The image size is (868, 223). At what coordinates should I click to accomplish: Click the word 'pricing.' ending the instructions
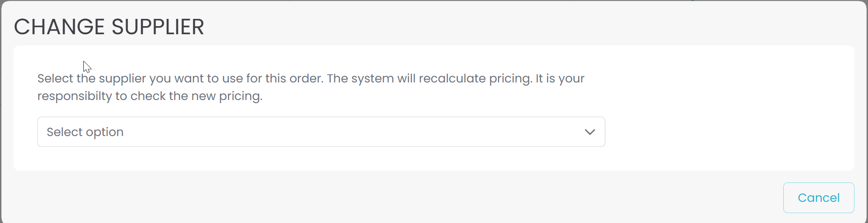241,96
